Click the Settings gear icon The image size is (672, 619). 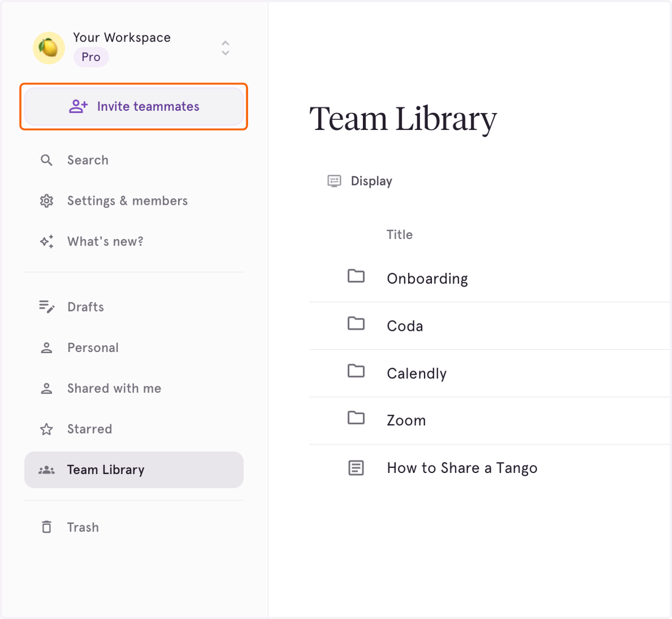point(46,201)
